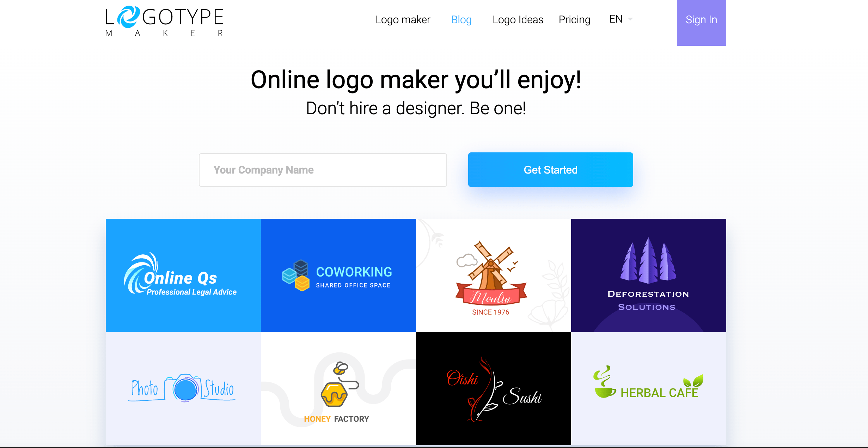Viewport: 868px width, 448px height.
Task: Click the Online Qs wave swirl icon
Action: [x=140, y=273]
